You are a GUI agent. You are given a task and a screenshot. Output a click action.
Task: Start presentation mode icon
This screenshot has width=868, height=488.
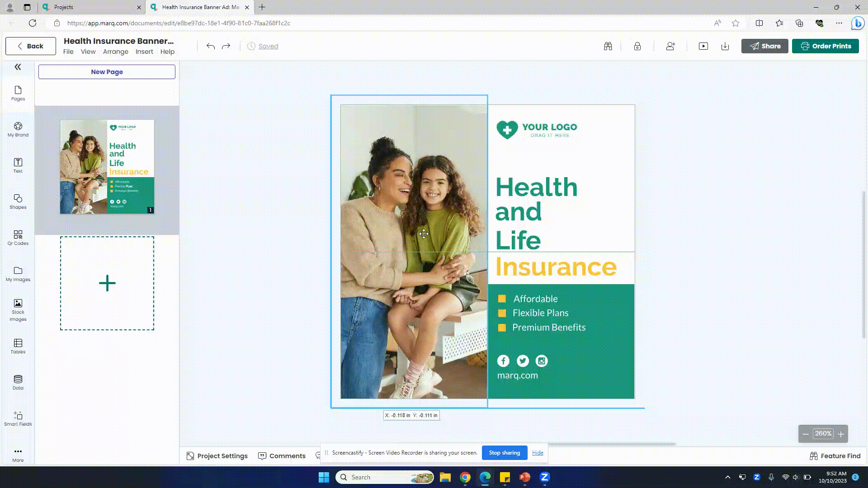(703, 46)
